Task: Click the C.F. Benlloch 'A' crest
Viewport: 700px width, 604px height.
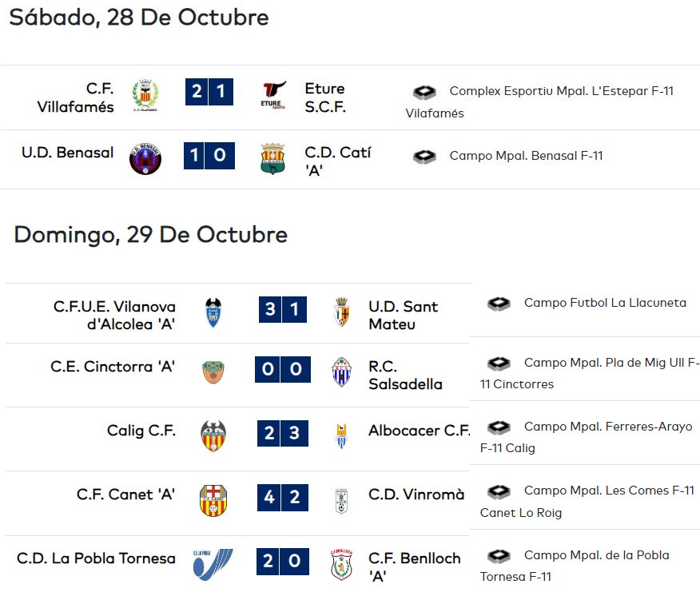Action: 341,564
